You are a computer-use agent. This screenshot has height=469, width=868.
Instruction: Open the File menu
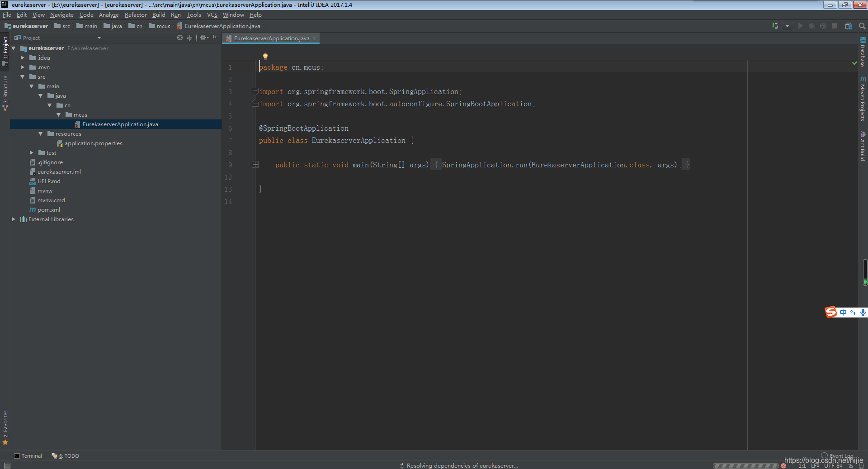tap(7, 15)
